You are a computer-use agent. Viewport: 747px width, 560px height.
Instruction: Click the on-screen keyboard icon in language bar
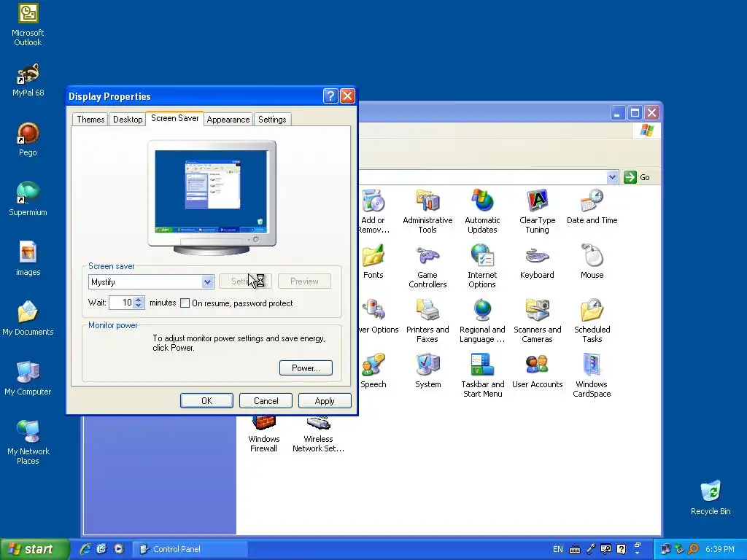(575, 550)
